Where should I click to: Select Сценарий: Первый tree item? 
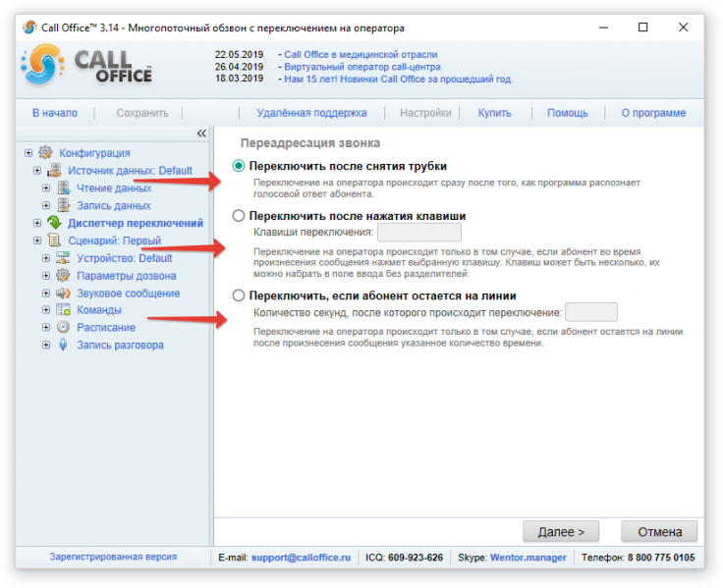point(114,241)
